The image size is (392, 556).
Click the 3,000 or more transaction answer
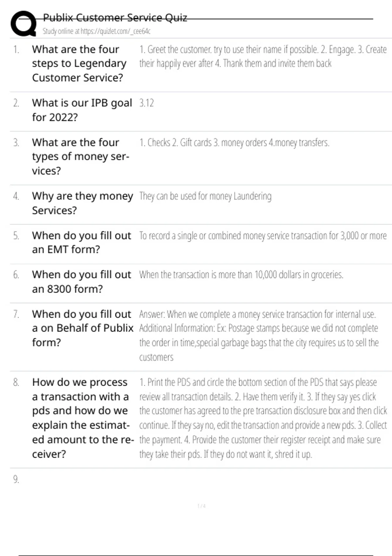(x=263, y=236)
